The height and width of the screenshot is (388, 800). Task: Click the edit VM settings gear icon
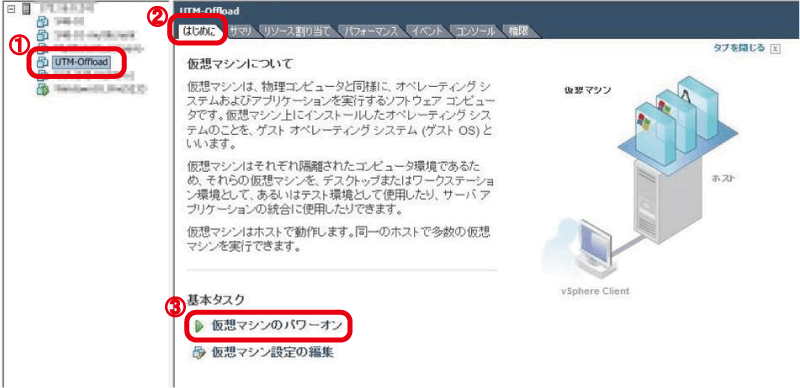pos(199,352)
